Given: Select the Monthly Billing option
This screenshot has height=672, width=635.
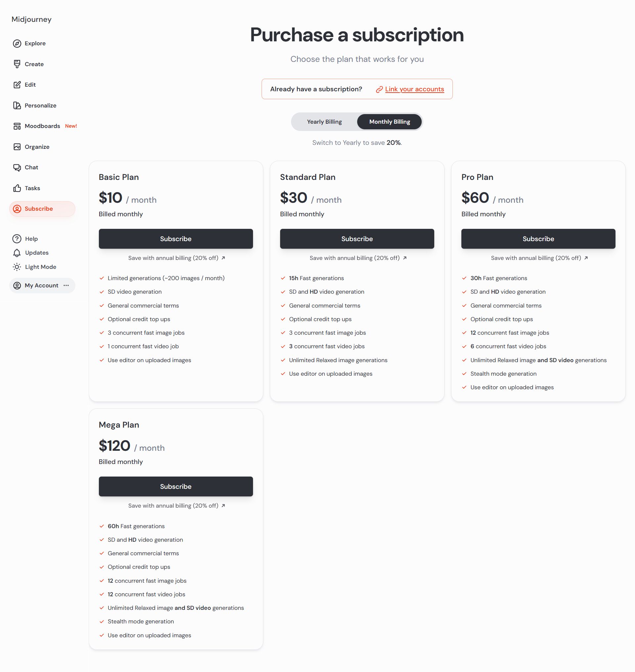Looking at the screenshot, I should [389, 122].
